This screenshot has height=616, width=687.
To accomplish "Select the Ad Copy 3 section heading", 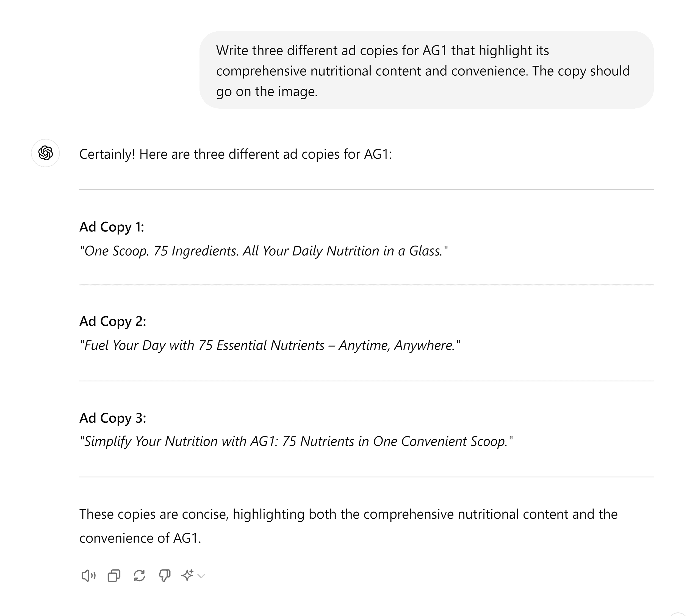I will [112, 418].
